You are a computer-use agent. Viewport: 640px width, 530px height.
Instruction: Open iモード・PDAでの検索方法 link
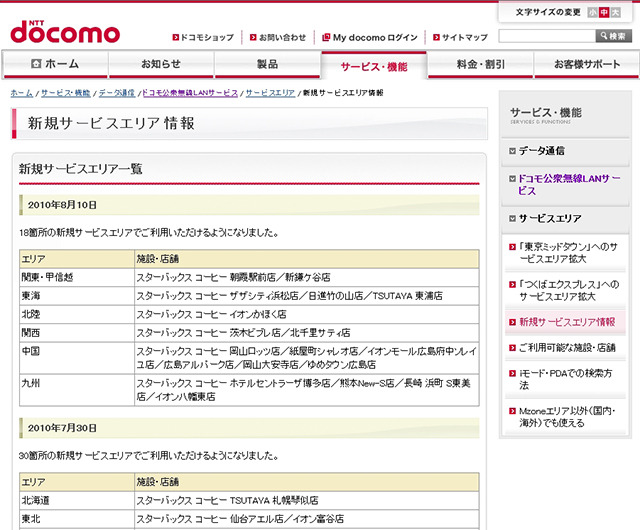coord(565,379)
